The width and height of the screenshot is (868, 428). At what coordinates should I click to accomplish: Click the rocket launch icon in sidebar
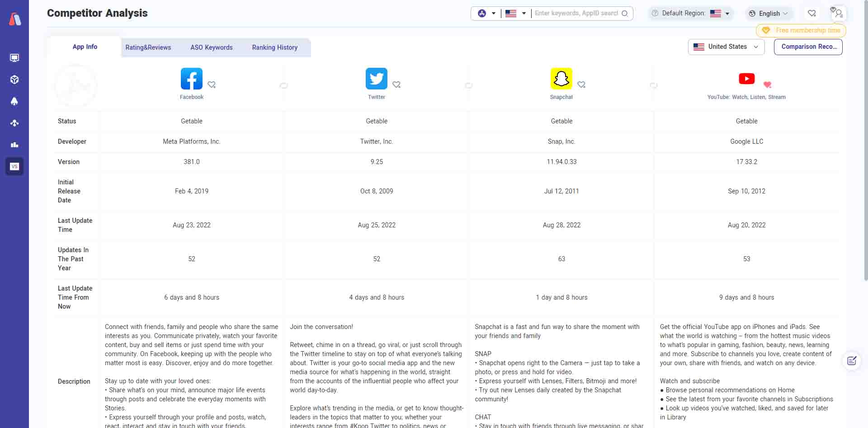[14, 101]
